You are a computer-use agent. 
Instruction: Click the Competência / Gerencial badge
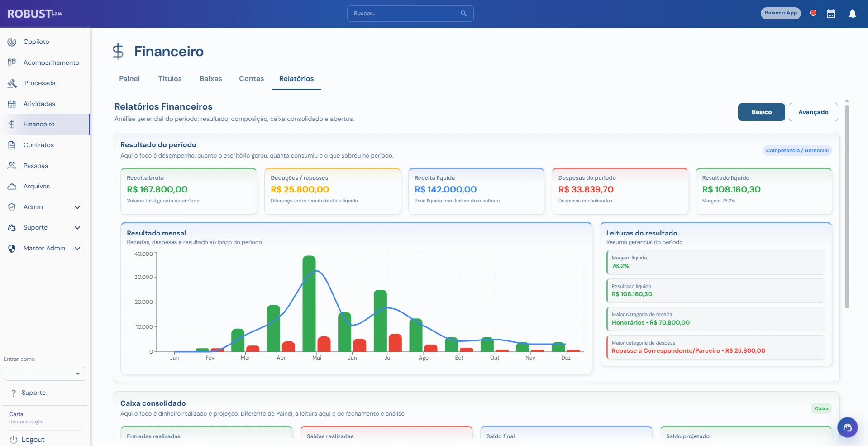click(x=797, y=150)
